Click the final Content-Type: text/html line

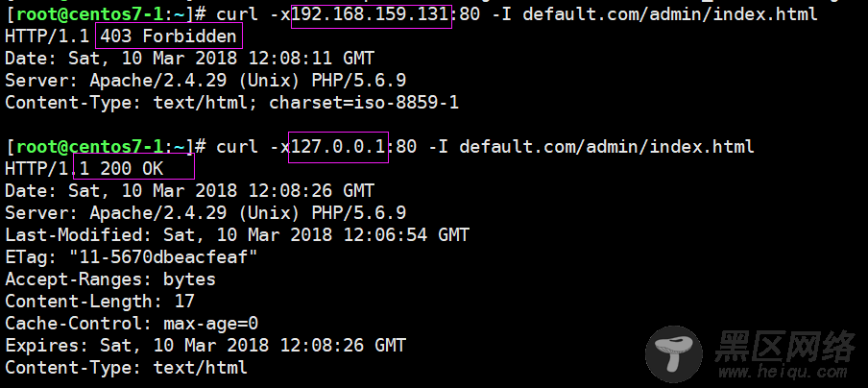[x=126, y=368]
